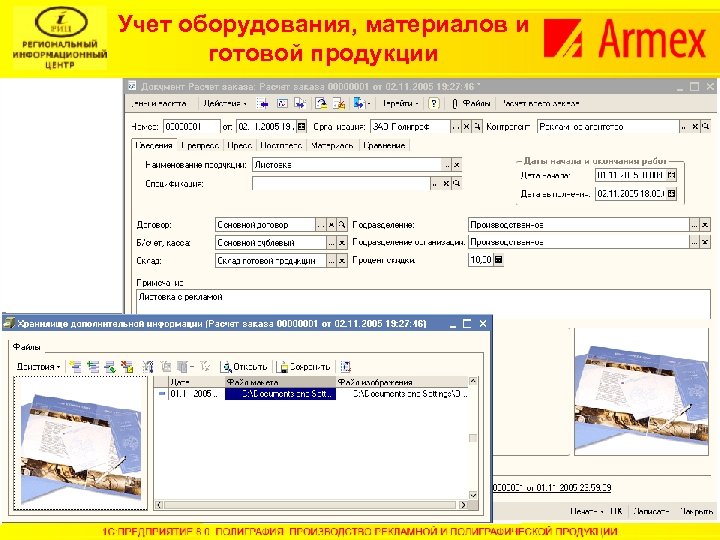
Task: Switch to the Материалы tab
Action: [332, 146]
